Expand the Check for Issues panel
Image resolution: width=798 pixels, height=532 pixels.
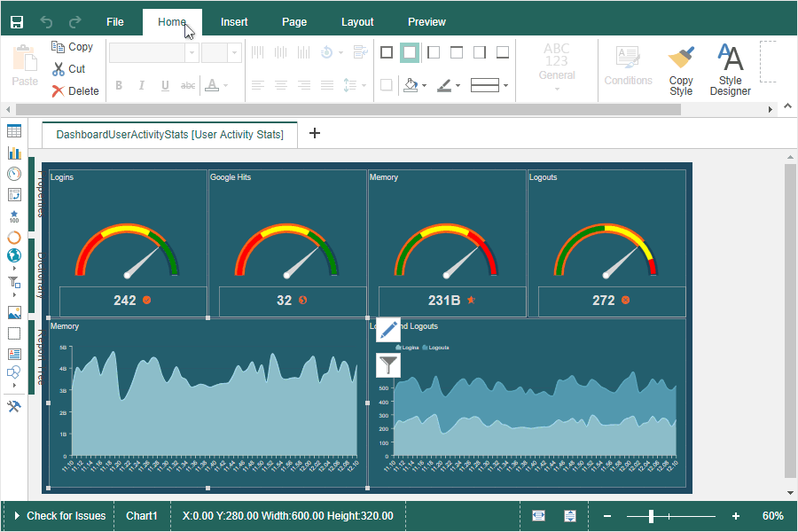click(x=60, y=516)
